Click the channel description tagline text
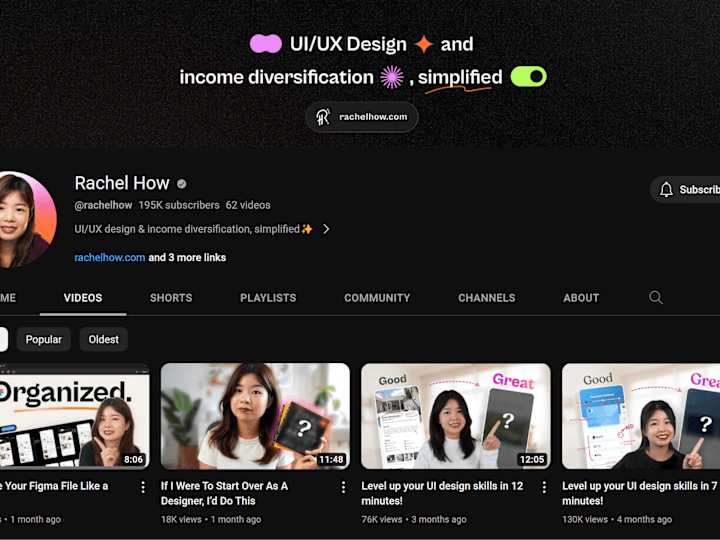The height and width of the screenshot is (540, 720). click(193, 229)
